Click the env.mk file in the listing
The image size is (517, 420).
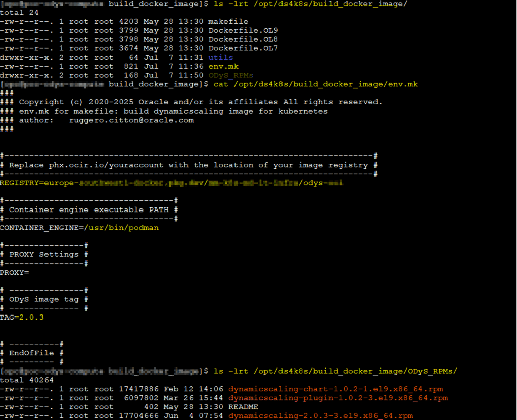pyautogui.click(x=223, y=66)
